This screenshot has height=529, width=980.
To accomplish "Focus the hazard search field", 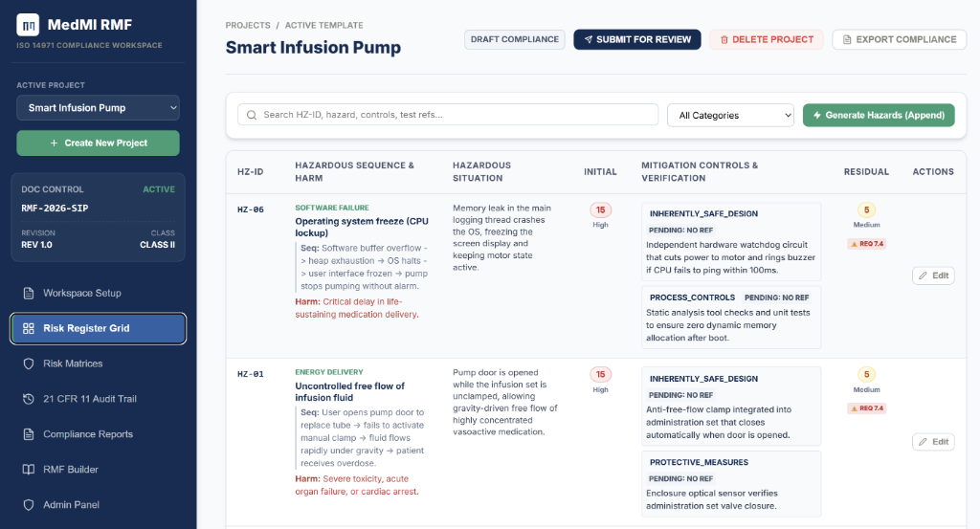I will point(448,115).
